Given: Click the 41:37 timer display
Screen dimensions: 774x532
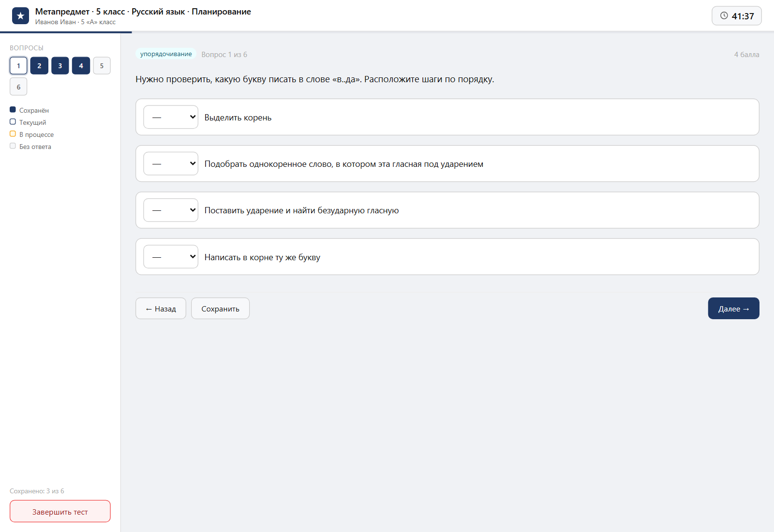Looking at the screenshot, I should click(737, 16).
